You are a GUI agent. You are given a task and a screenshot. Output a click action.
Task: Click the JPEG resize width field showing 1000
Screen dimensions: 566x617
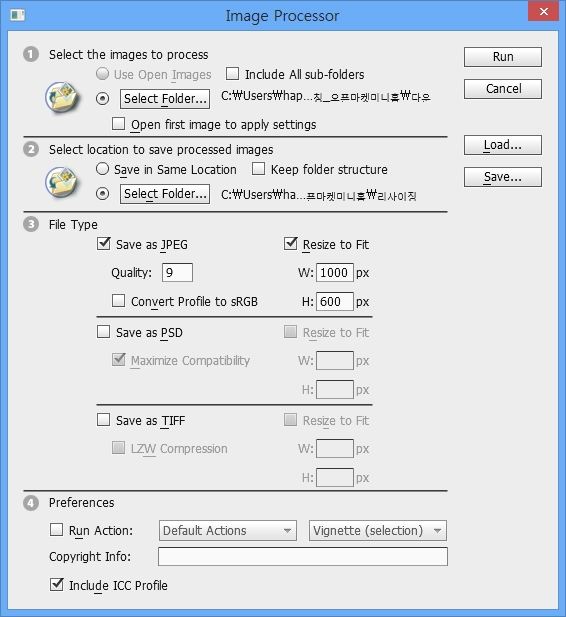[335, 272]
